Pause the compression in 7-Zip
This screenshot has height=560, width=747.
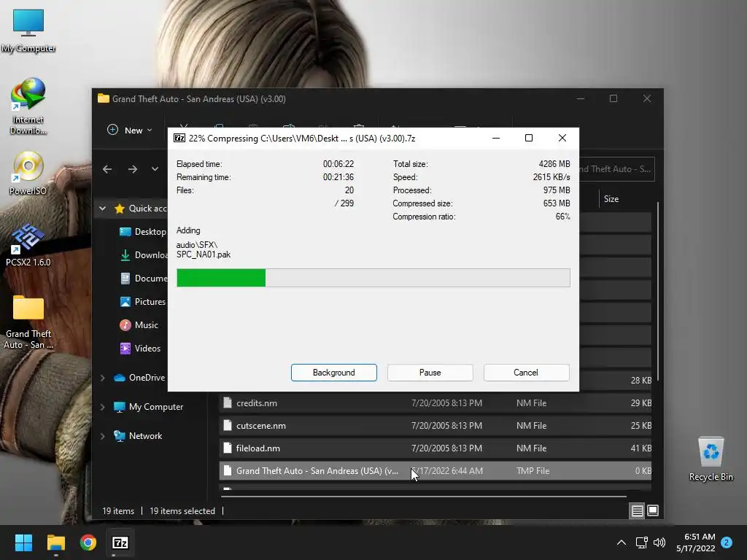coord(430,373)
